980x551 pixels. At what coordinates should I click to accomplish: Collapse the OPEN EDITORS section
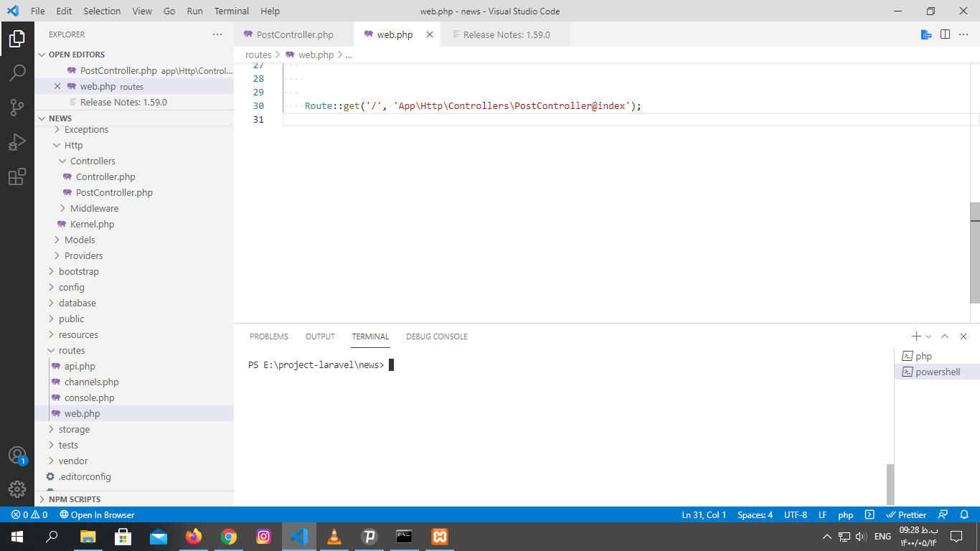tap(76, 55)
